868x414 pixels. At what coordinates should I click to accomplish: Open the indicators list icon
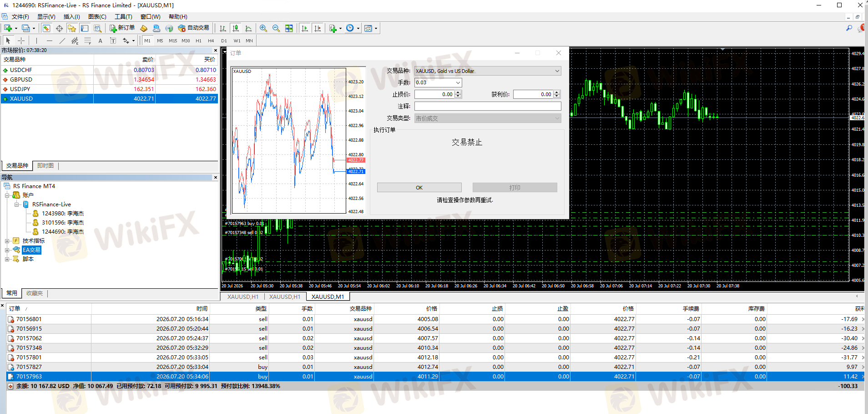(x=333, y=28)
